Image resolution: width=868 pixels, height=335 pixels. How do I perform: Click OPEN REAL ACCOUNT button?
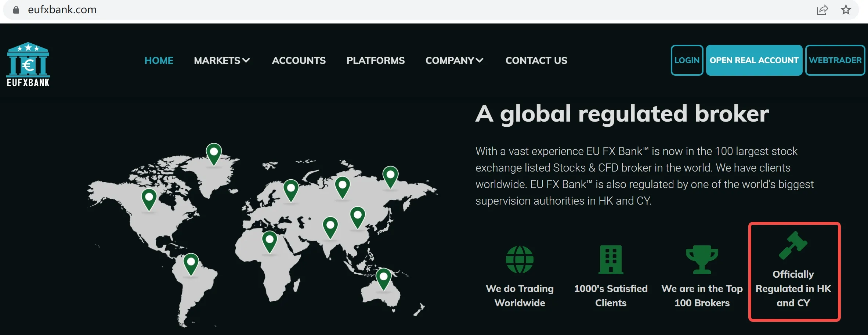754,60
